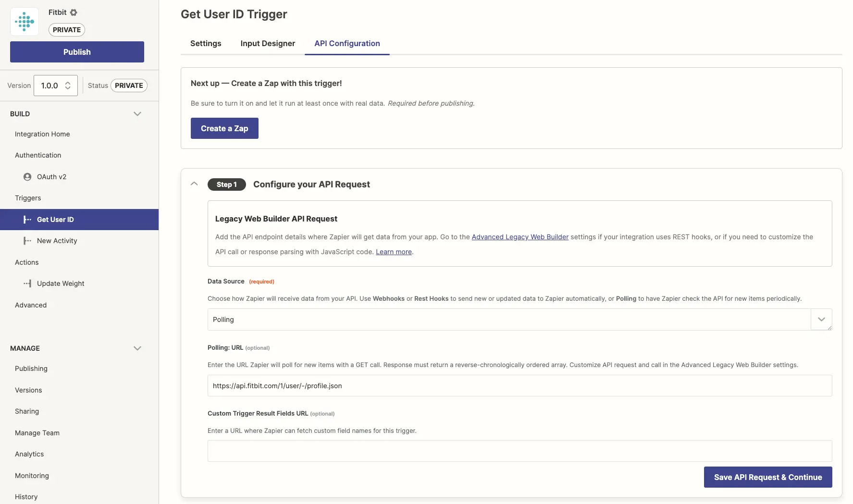Collapse the MANAGE section chevron
This screenshot has height=504, width=853.
pyautogui.click(x=137, y=348)
